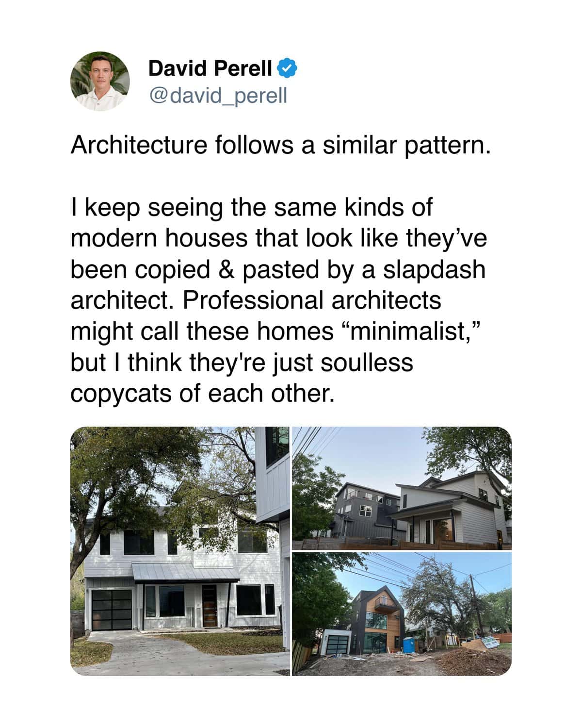Click the "Professional architects" text
This screenshot has width=582, height=728.
click(312, 300)
